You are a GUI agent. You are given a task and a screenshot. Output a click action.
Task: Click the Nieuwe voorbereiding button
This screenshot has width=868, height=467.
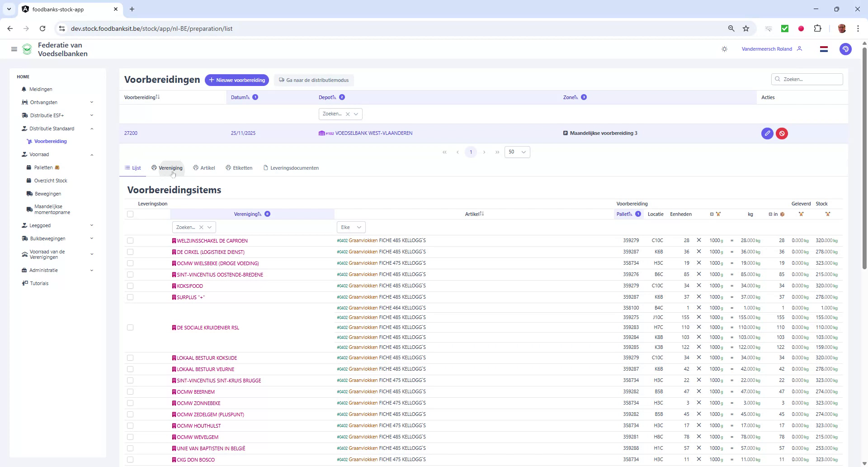point(237,80)
